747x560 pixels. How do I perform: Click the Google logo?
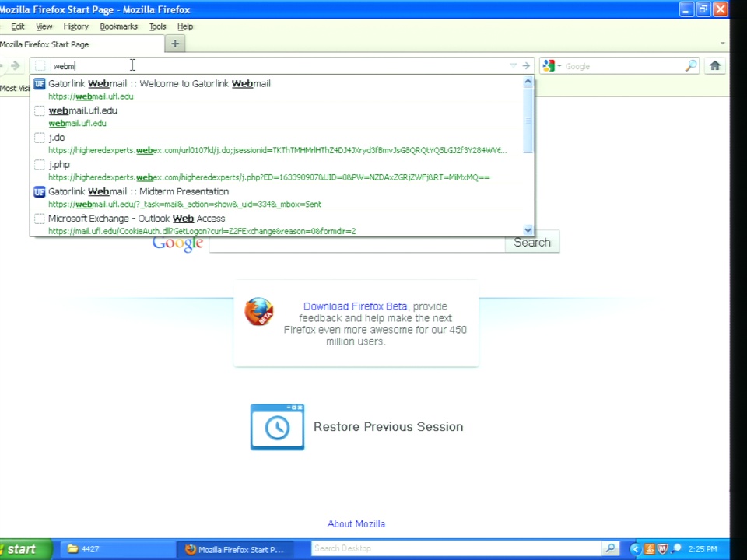(x=177, y=243)
